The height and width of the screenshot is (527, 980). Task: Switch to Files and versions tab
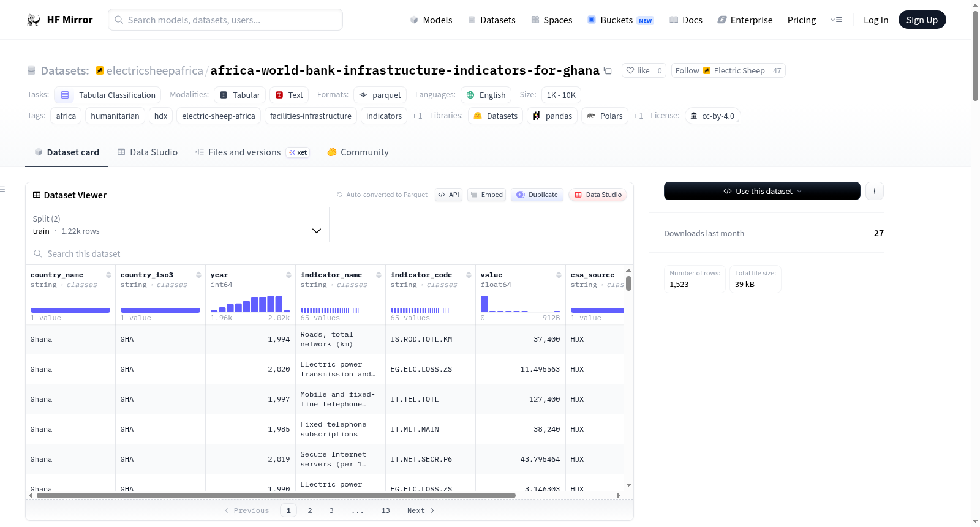[x=252, y=152]
